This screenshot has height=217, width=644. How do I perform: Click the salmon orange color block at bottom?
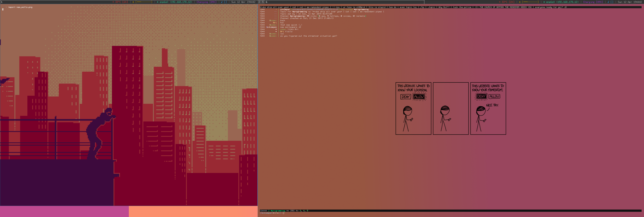pyautogui.click(x=193, y=211)
